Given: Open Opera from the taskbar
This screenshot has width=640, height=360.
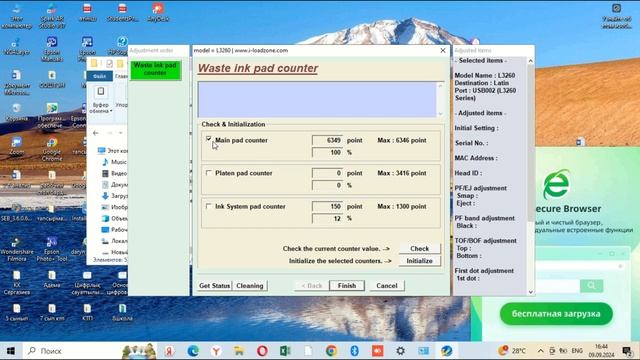Looking at the screenshot, I should pyautogui.click(x=262, y=351).
